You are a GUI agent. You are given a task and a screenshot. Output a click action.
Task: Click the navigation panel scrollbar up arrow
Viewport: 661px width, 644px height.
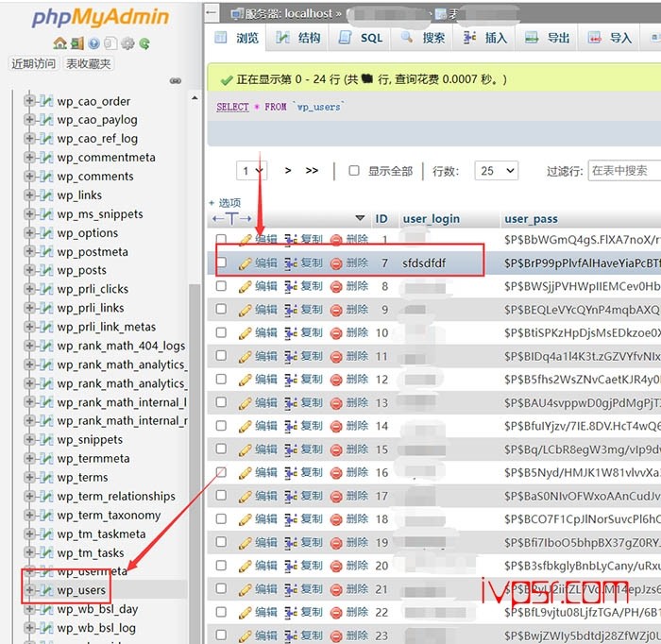(x=195, y=98)
